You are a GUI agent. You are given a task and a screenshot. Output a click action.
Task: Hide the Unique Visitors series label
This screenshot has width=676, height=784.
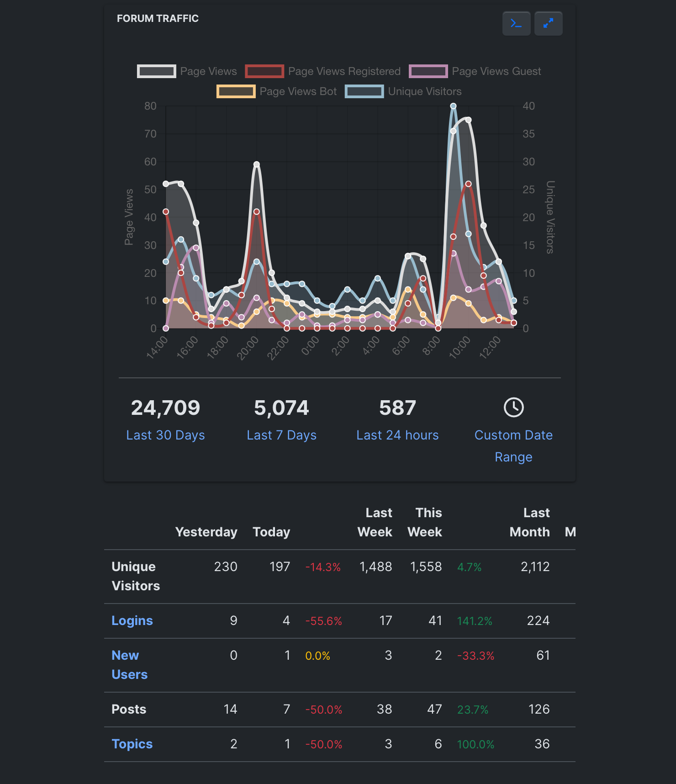click(425, 91)
